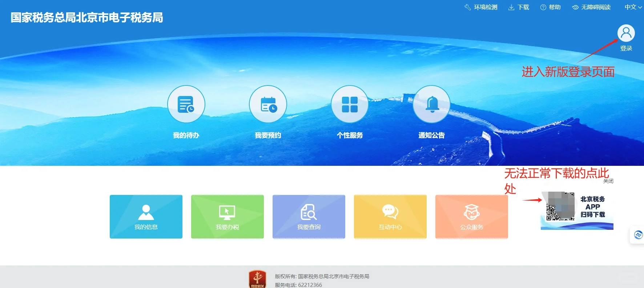Open 我的待办 circular icon
Screen dimensions: 644x288
pyautogui.click(x=186, y=104)
